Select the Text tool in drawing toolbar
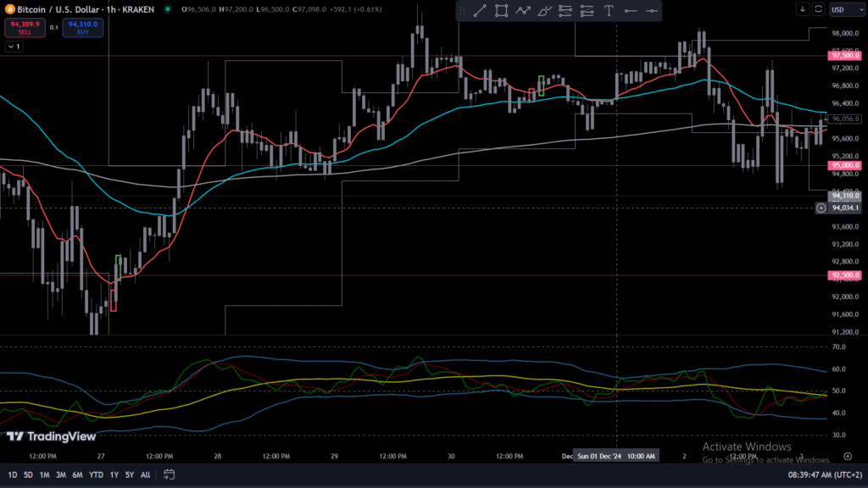 (x=609, y=11)
